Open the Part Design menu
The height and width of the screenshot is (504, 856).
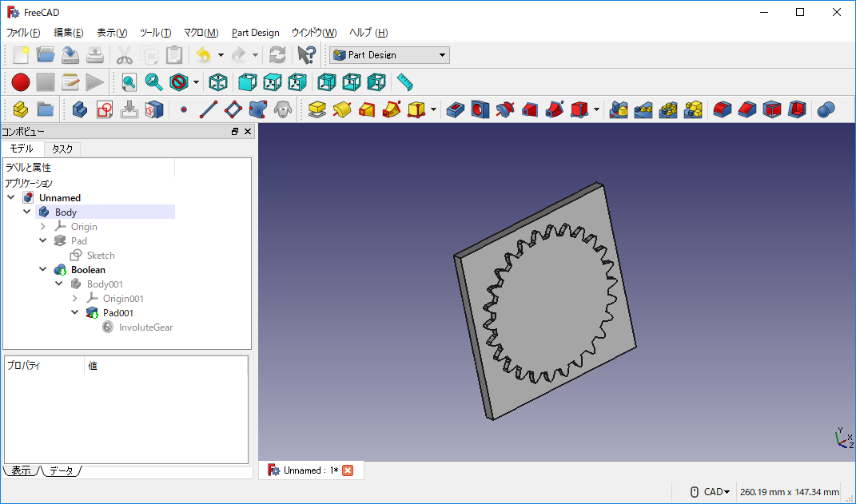tap(256, 33)
